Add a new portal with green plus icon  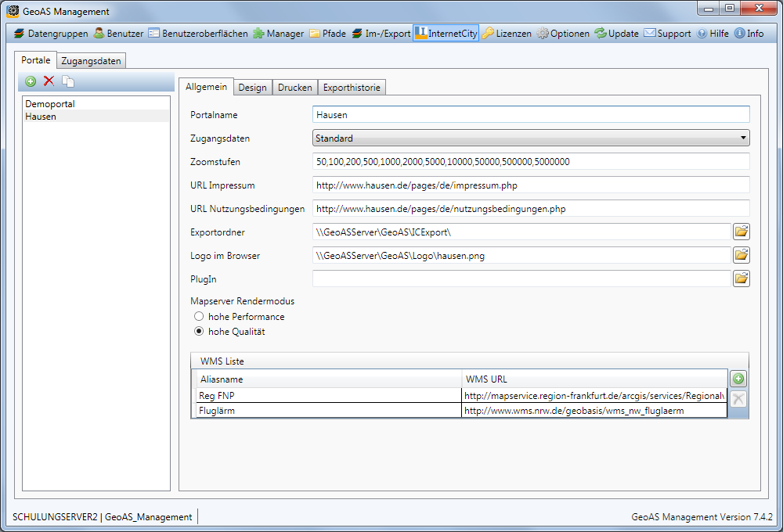point(31,81)
